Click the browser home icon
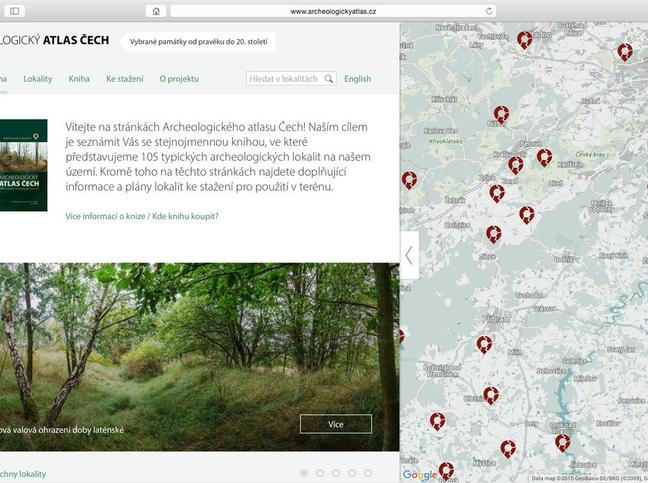This screenshot has height=483, width=648. coord(155,11)
